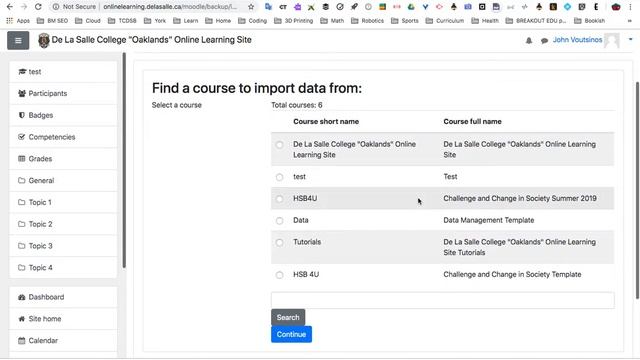Open the Health bookmark folder

pyautogui.click(x=485, y=20)
